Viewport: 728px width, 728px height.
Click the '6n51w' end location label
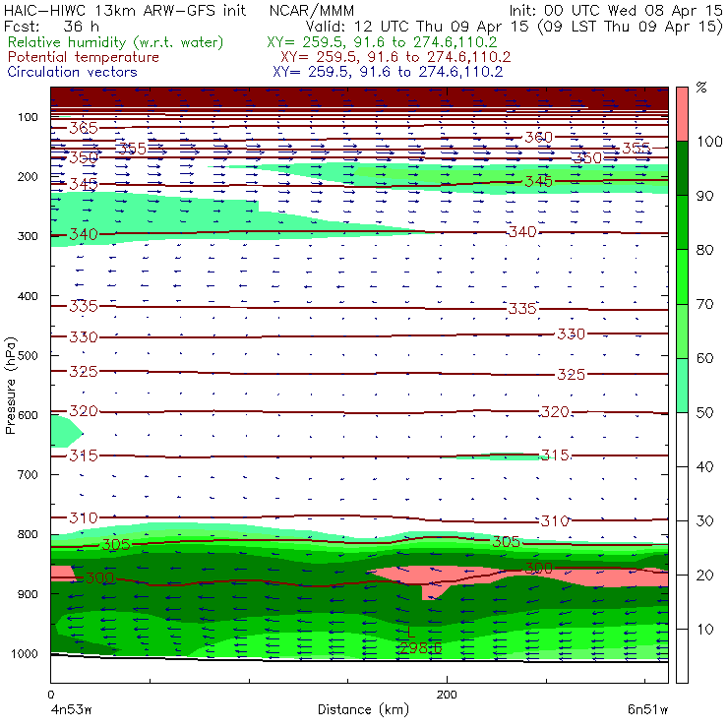647,709
